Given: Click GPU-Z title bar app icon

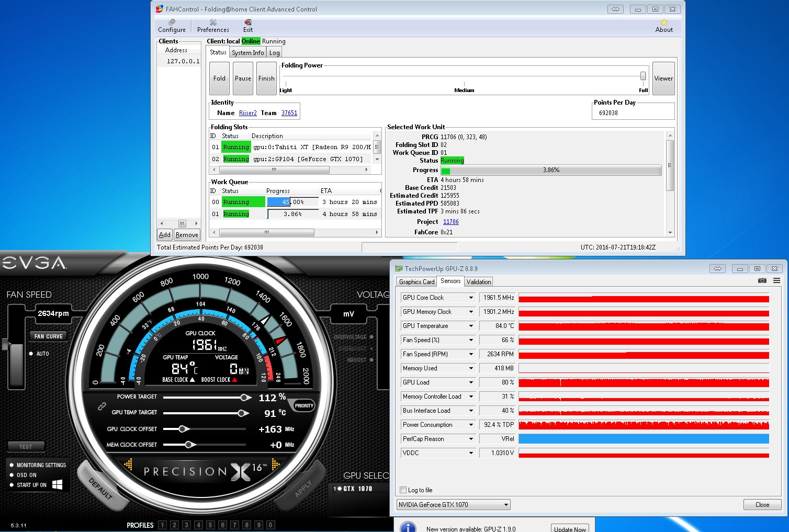Looking at the screenshot, I should 399,268.
